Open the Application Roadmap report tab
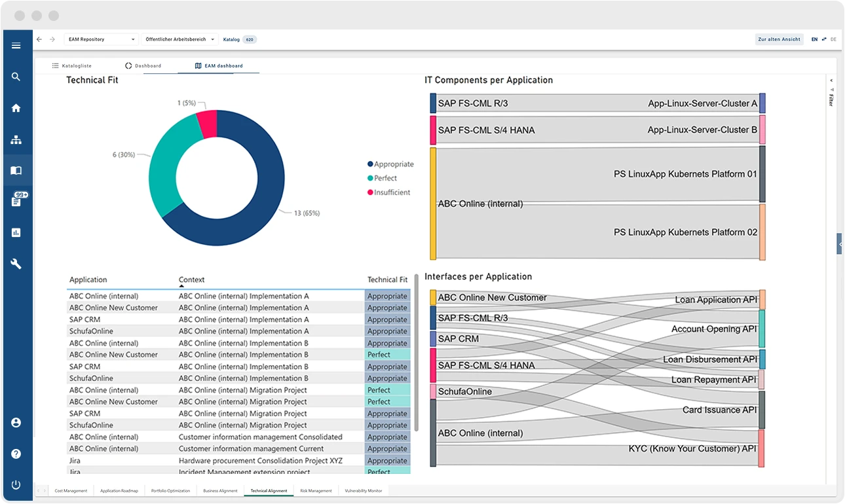 (x=119, y=490)
